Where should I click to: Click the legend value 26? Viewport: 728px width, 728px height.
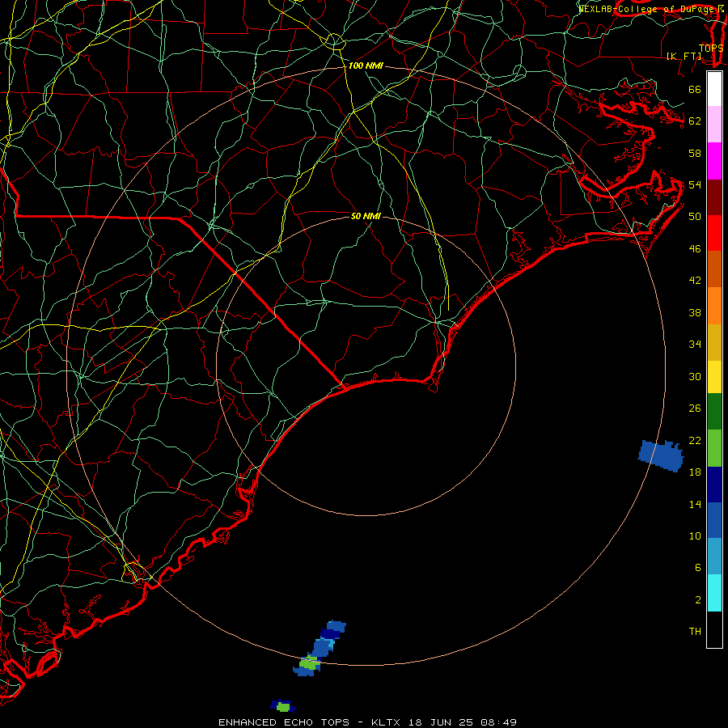pos(695,408)
